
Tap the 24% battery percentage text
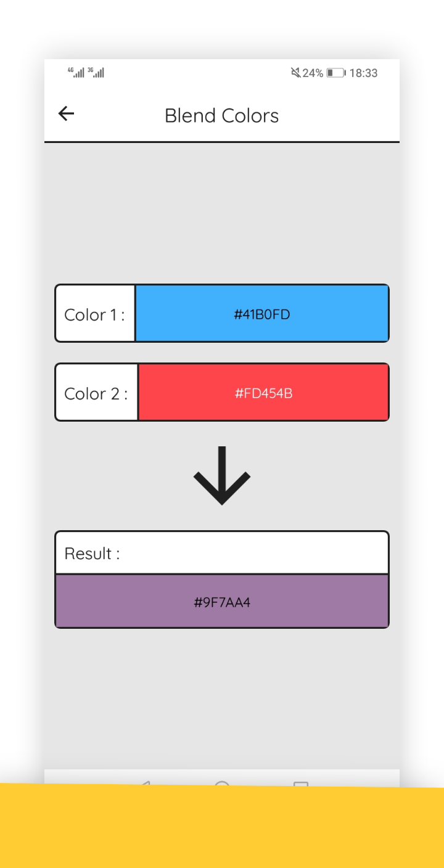pos(313,73)
